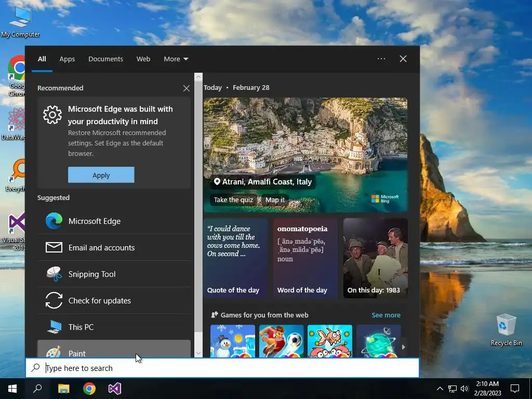The width and height of the screenshot is (532, 399).
Task: Open Visual Studio from the taskbar
Action: click(x=115, y=389)
